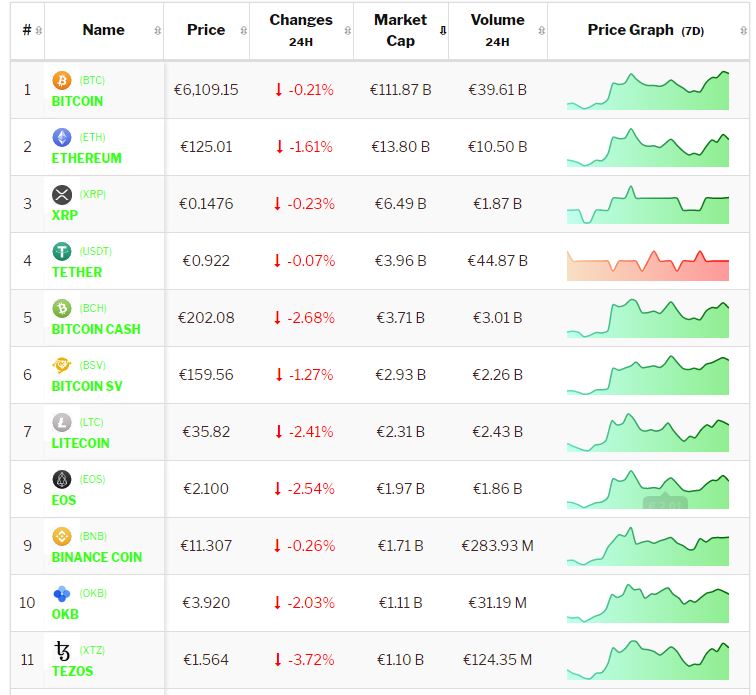The width and height of the screenshot is (756, 695).
Task: Click the Bitcoin orange coin icon
Action: tap(62, 80)
